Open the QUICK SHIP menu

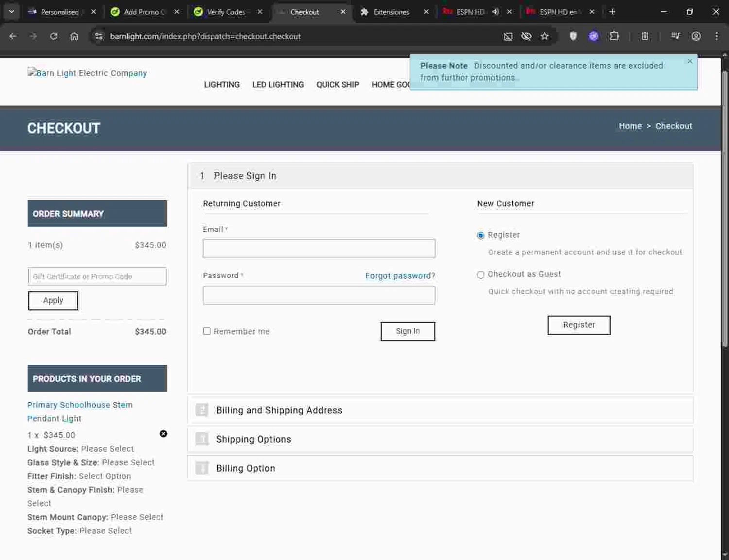click(338, 85)
